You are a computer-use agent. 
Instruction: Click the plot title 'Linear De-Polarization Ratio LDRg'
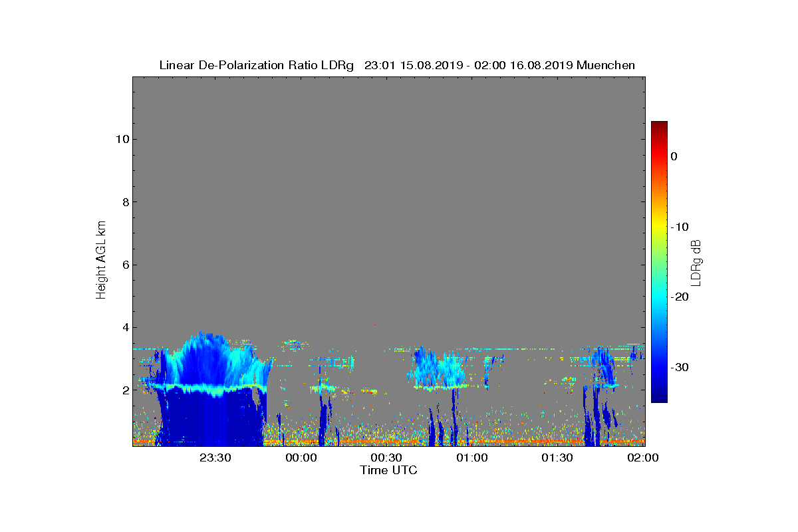pyautogui.click(x=257, y=65)
